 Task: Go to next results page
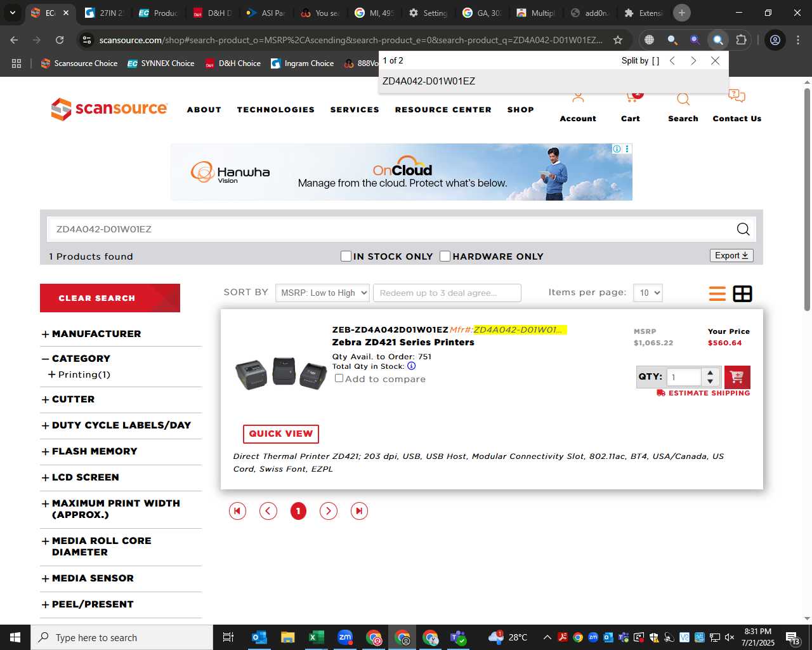coord(328,511)
